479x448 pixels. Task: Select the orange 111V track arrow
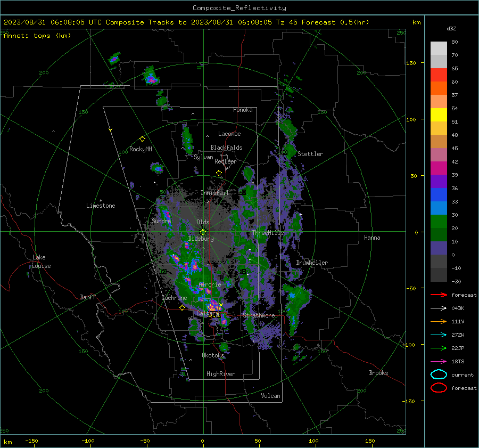pyautogui.click(x=439, y=321)
